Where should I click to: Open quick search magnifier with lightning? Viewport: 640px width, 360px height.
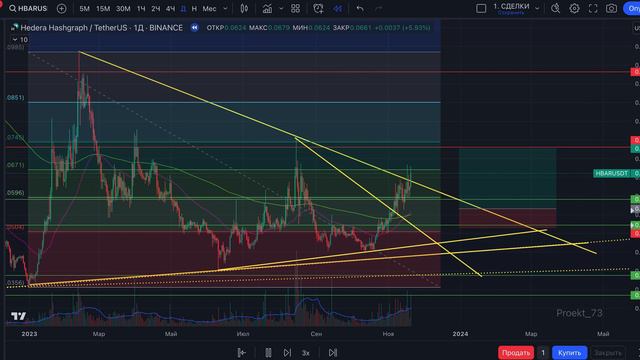click(555, 8)
